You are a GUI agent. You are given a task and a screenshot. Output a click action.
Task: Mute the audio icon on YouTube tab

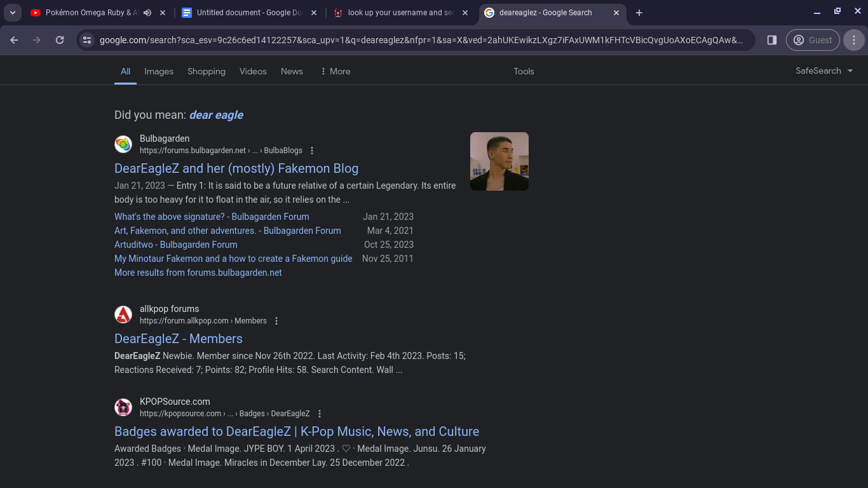[x=147, y=13]
